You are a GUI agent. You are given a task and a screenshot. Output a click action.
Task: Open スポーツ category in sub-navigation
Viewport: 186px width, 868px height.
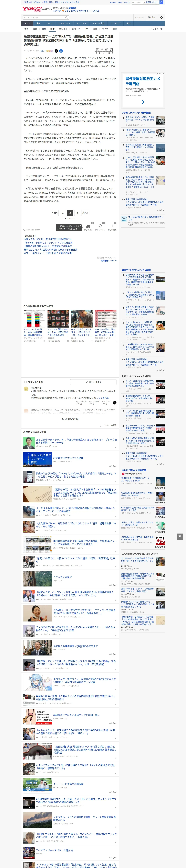click(x=76, y=29)
